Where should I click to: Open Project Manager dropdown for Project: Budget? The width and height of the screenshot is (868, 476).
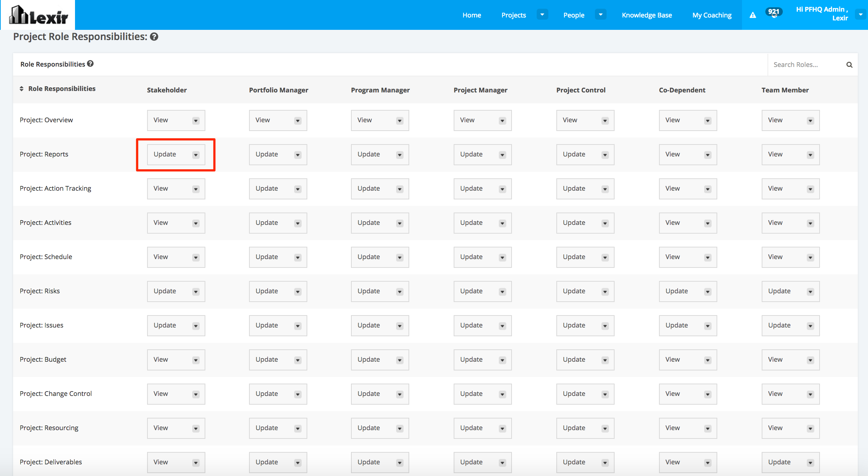[x=482, y=360]
